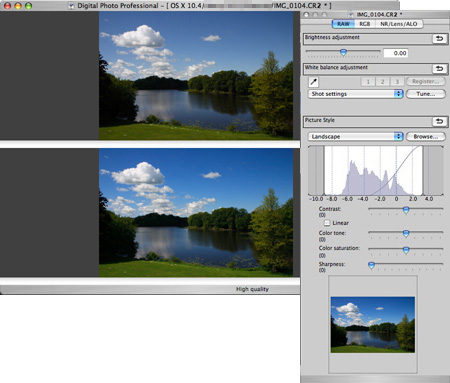Open the Shot settings white balance dropdown
This screenshot has width=450, height=383.
point(356,94)
